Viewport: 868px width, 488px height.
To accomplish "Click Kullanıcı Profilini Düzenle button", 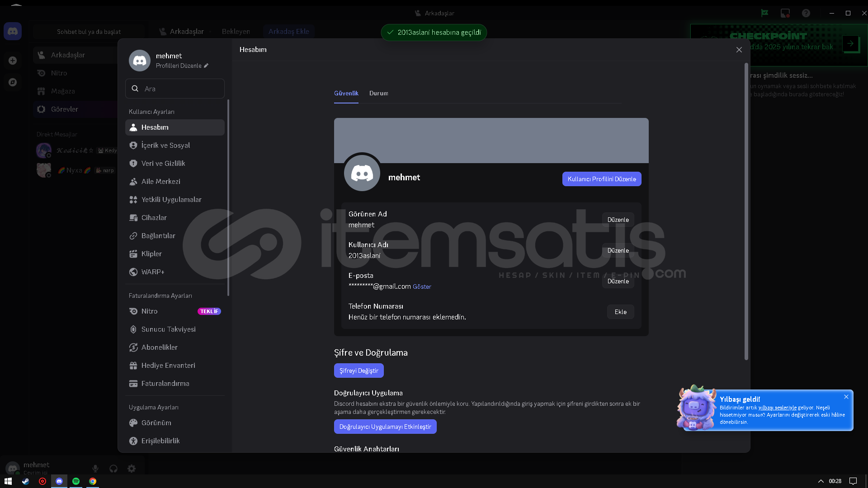I will (x=601, y=179).
